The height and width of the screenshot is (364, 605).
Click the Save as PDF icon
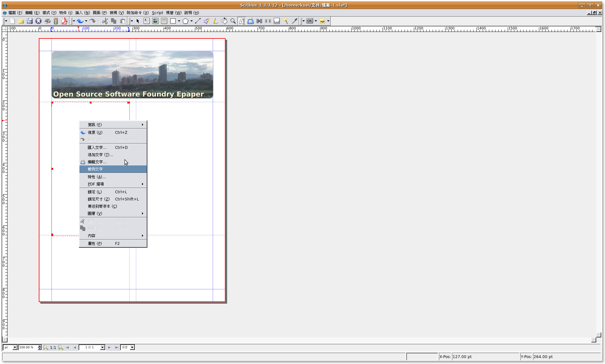click(64, 21)
